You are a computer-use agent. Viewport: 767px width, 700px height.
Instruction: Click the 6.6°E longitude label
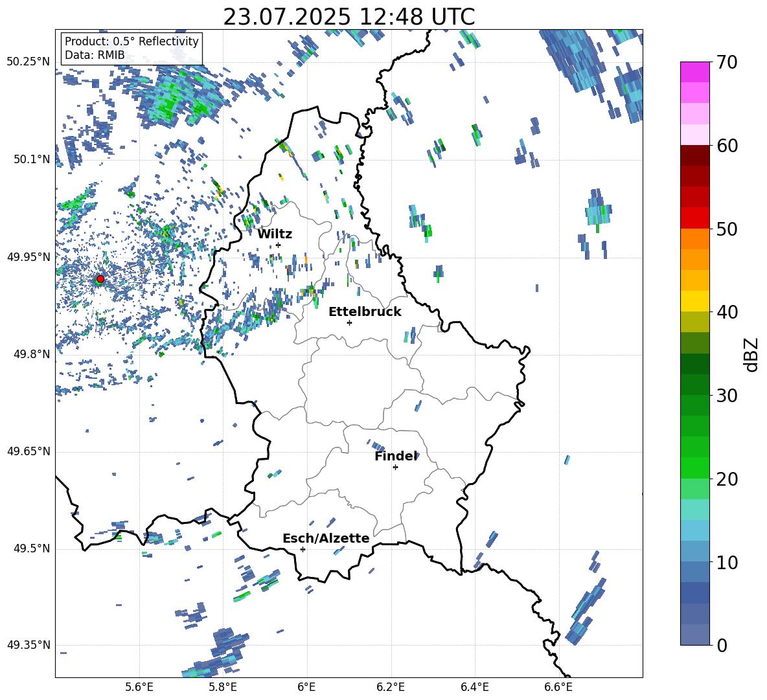pos(558,687)
